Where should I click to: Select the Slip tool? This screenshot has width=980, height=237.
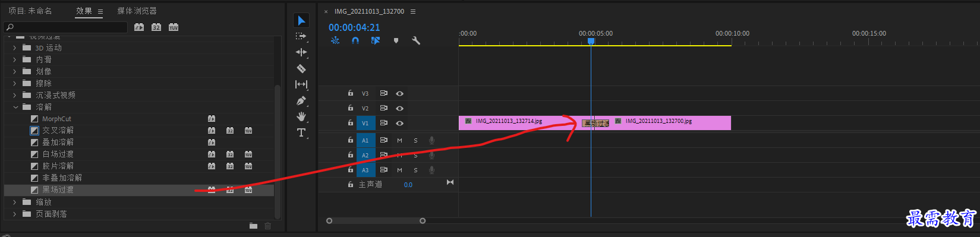click(301, 84)
